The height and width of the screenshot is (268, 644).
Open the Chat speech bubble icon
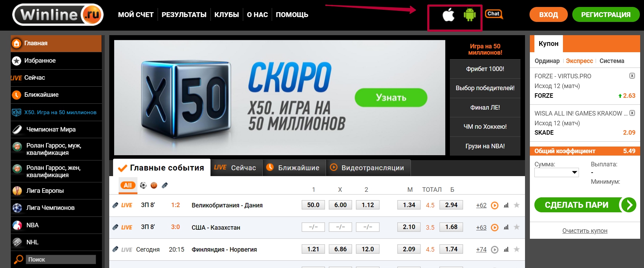[x=494, y=14]
